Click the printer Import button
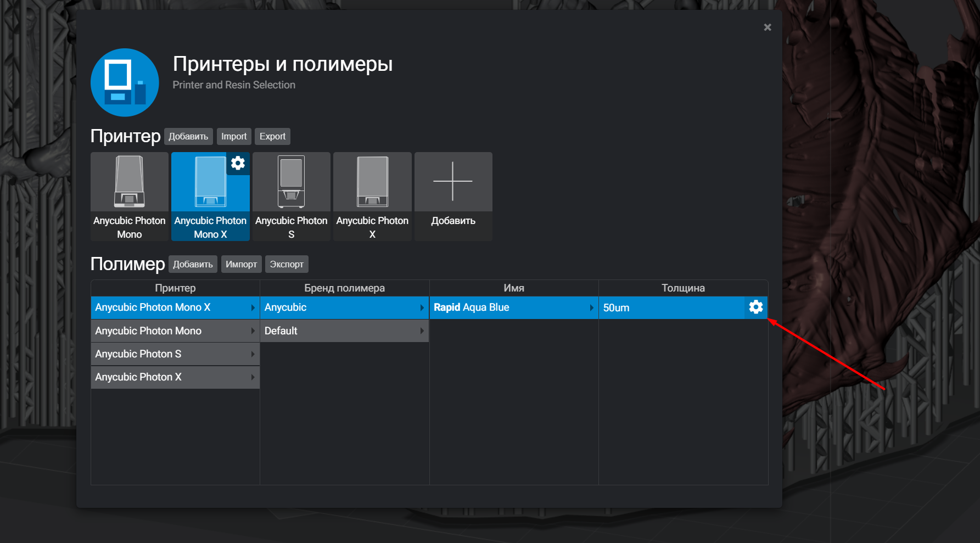Screen dimensions: 980x543 pyautogui.click(x=234, y=136)
